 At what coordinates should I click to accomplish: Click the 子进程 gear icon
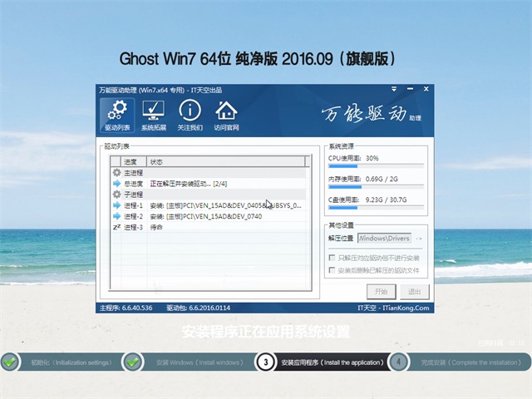point(116,195)
